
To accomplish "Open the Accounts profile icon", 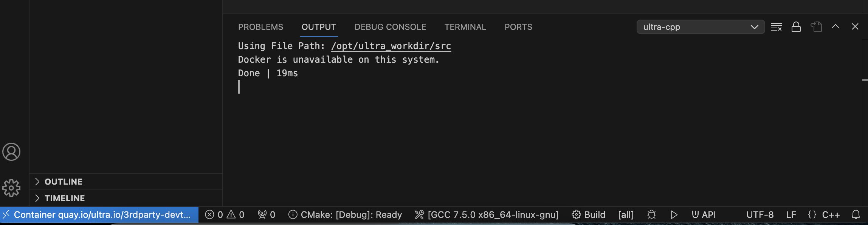I will pyautogui.click(x=11, y=152).
